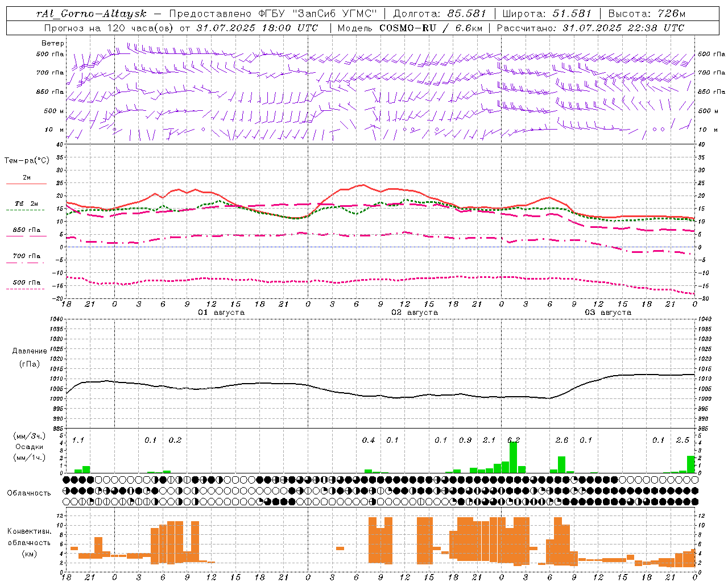Click the 02 августа date label
728x582 pixels.
point(415,313)
